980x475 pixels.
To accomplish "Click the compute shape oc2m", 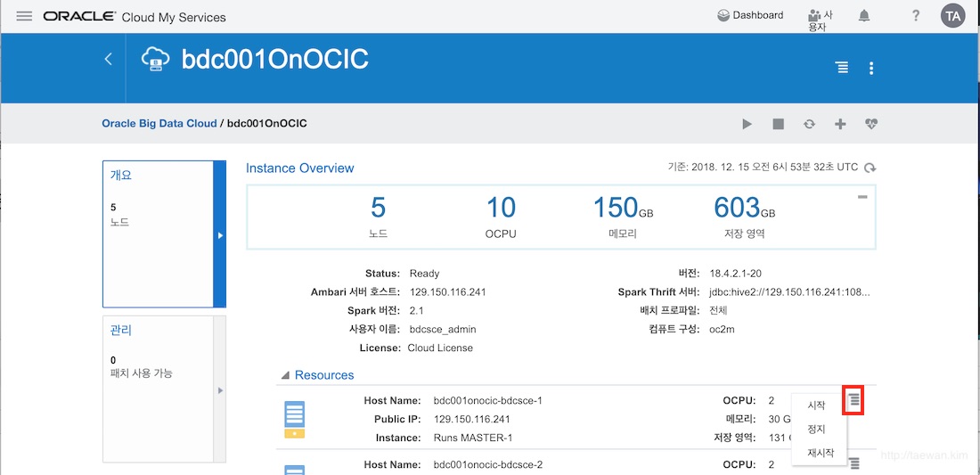I will tap(722, 329).
